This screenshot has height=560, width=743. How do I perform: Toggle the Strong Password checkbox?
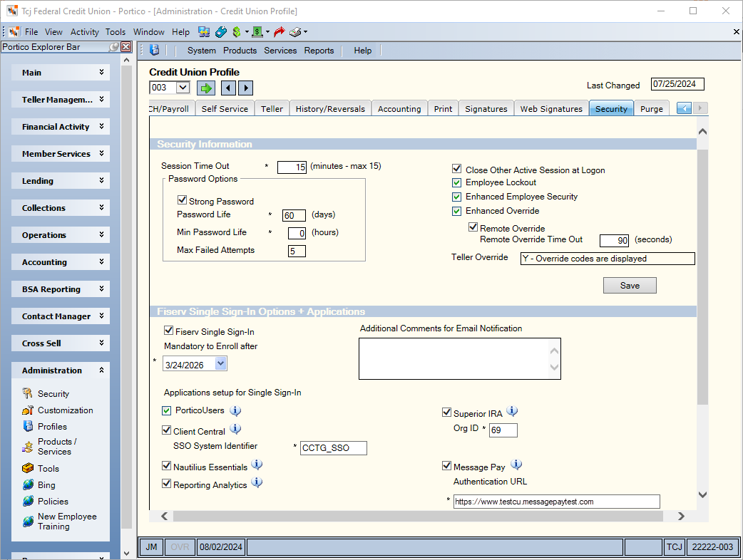182,200
